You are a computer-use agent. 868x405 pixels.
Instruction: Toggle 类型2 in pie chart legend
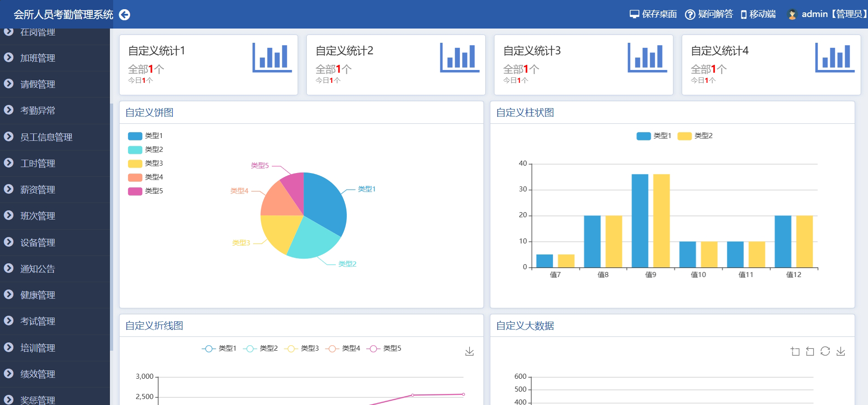click(145, 150)
